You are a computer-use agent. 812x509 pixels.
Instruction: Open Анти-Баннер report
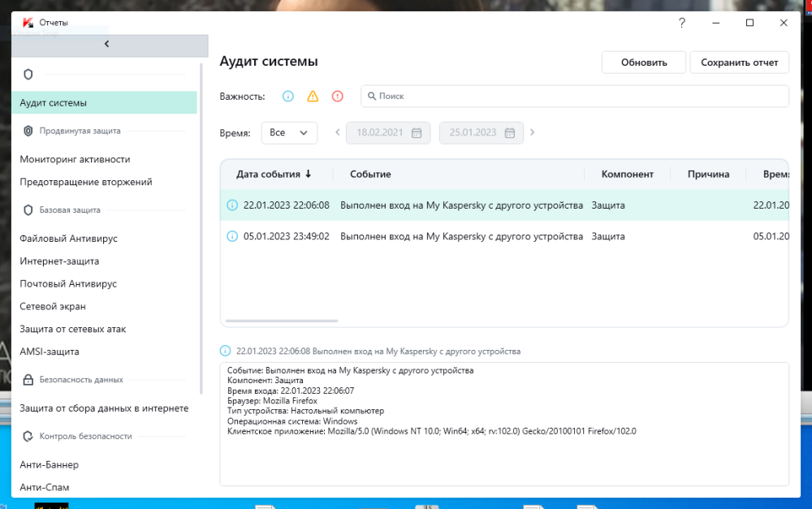[50, 465]
